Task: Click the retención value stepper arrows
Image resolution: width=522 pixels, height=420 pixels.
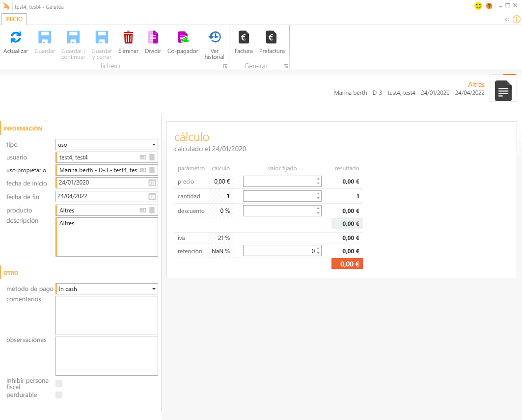Action: coord(318,251)
